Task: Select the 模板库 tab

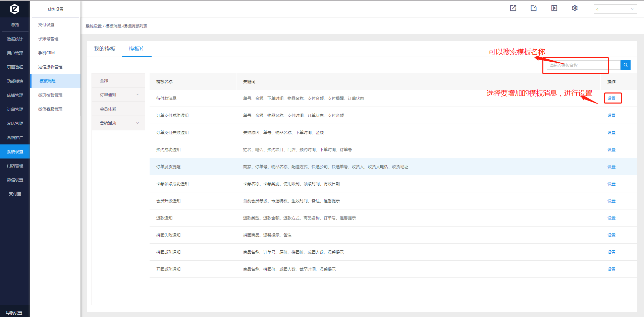Action: click(137, 49)
